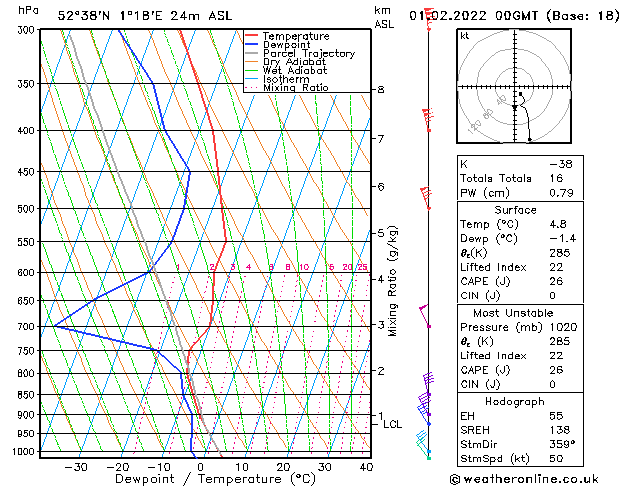This screenshot has height=486, width=629.
Task: Click the Pressure (mb) value 1020
Action: click(x=564, y=327)
